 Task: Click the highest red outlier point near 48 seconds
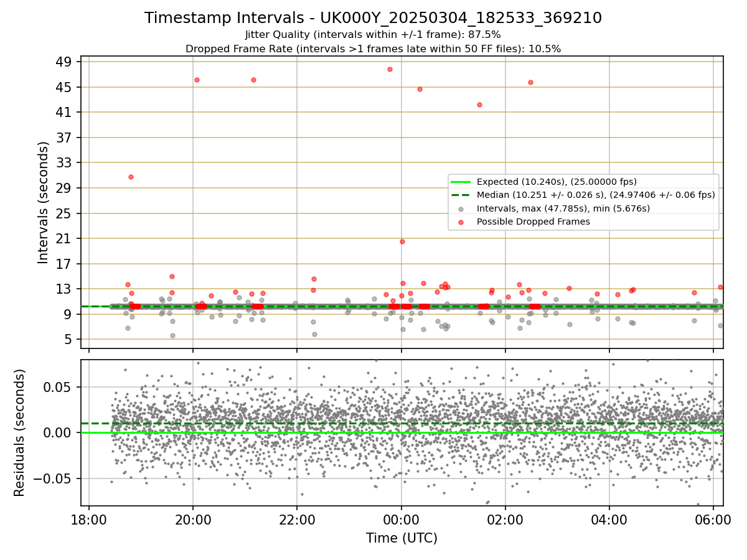(x=390, y=69)
